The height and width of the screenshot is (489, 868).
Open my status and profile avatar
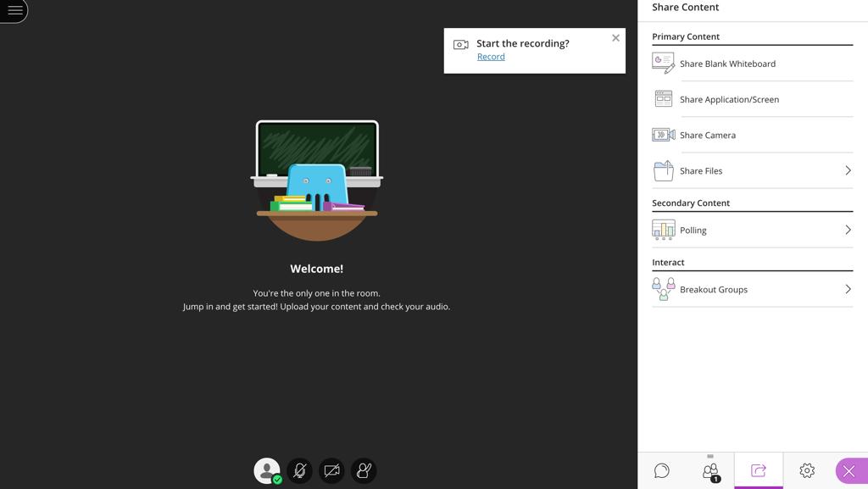pos(267,470)
